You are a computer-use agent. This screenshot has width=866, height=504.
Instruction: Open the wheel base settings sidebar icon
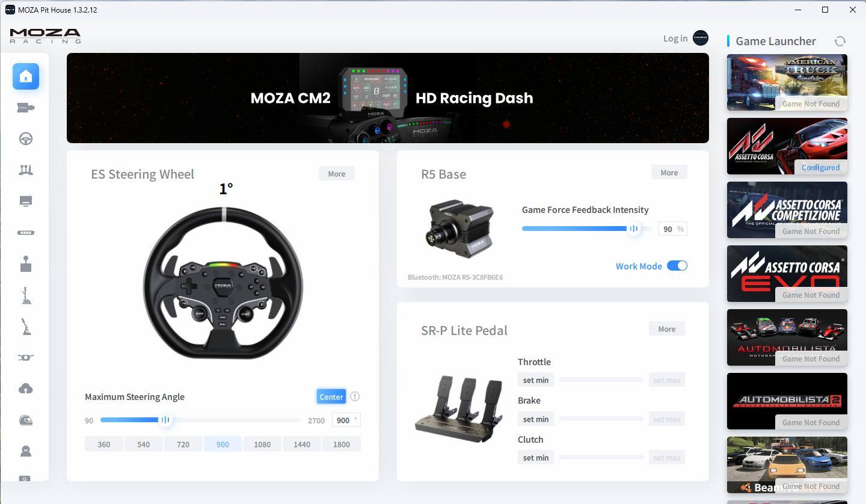[26, 108]
